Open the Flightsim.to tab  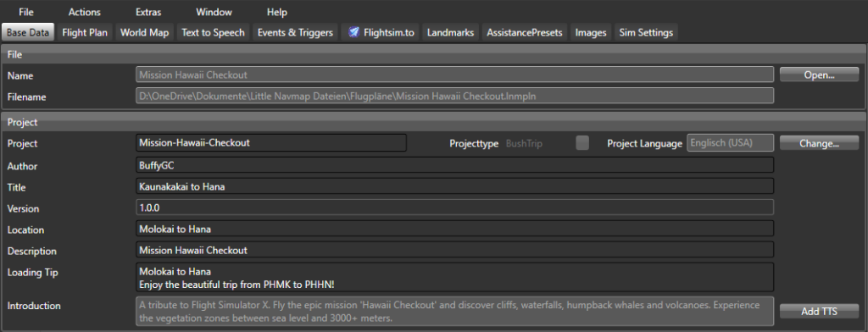[381, 33]
